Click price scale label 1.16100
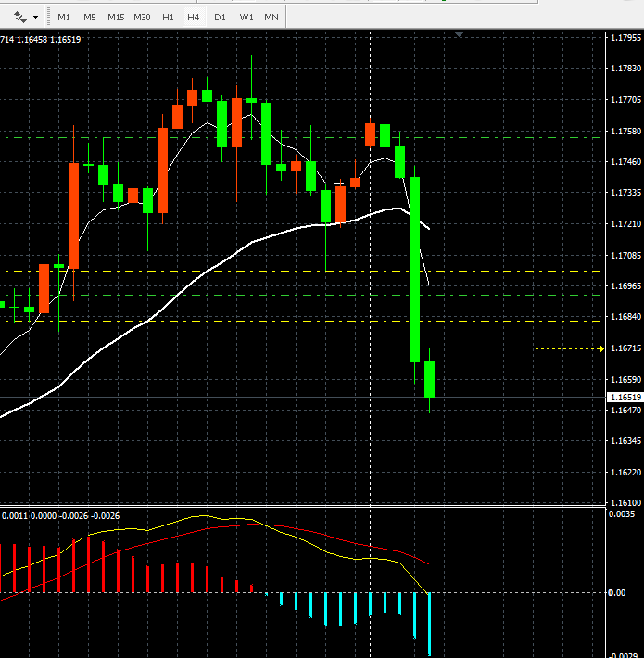 click(625, 502)
